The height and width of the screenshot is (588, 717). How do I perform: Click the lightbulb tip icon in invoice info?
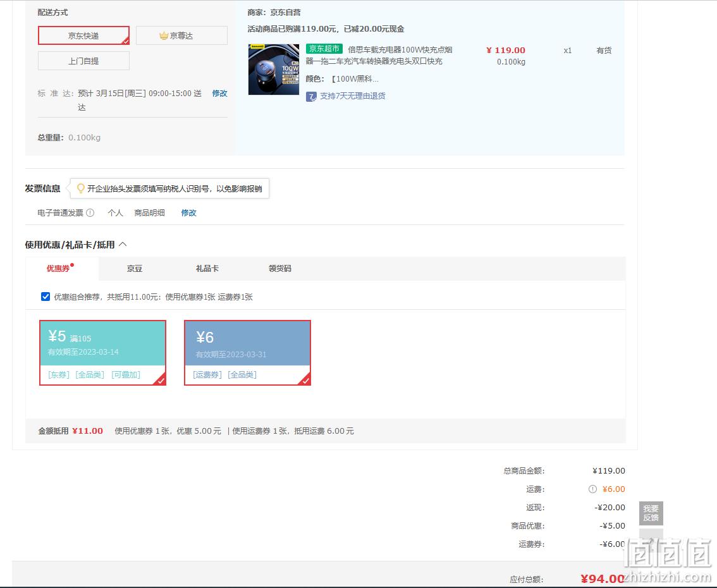click(81, 188)
